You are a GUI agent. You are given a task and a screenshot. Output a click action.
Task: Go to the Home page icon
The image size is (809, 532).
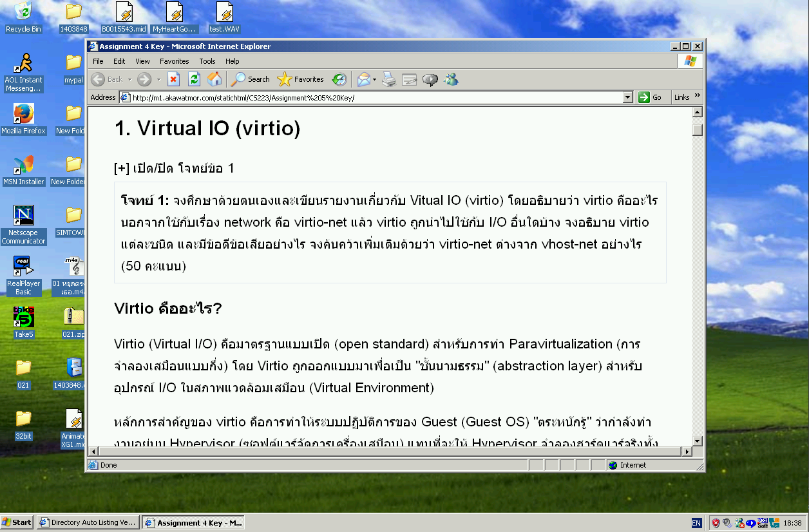click(214, 79)
